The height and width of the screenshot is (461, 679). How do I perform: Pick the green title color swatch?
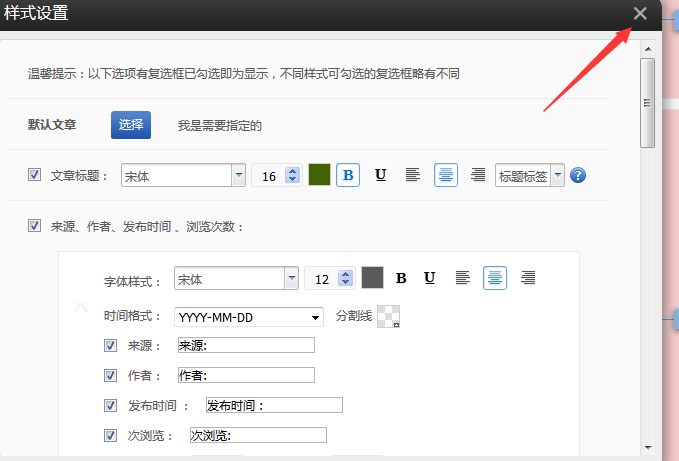tap(319, 175)
